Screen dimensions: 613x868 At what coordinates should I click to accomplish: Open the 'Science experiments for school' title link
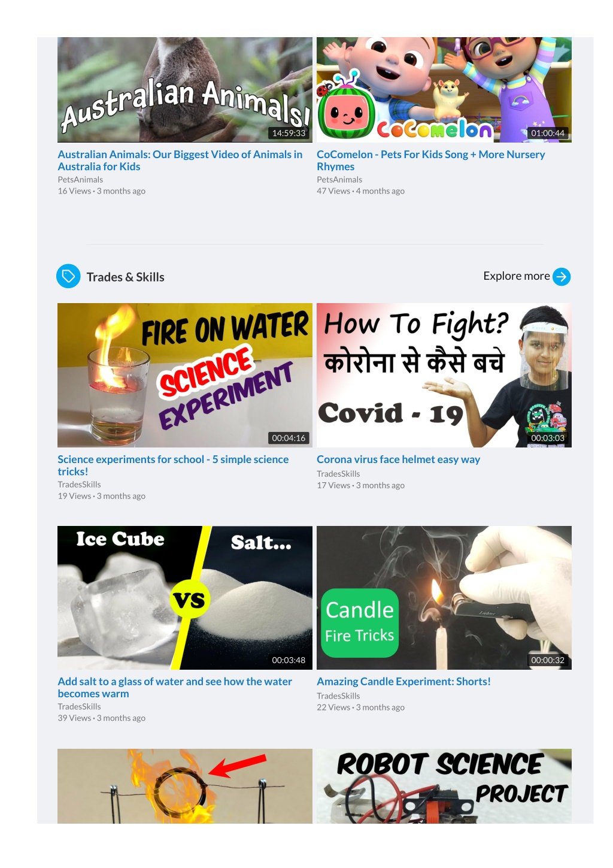tap(173, 465)
